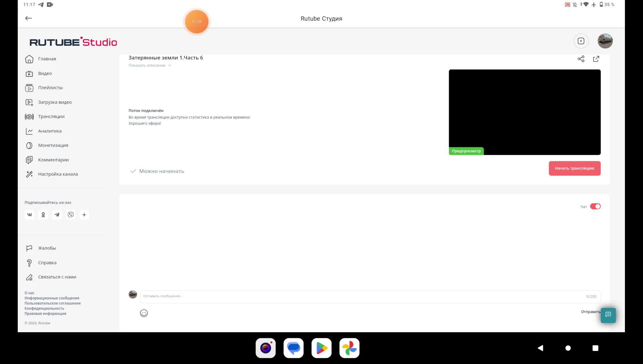643x364 pixels.
Task: Open the VK social link icon
Action: pos(29,215)
